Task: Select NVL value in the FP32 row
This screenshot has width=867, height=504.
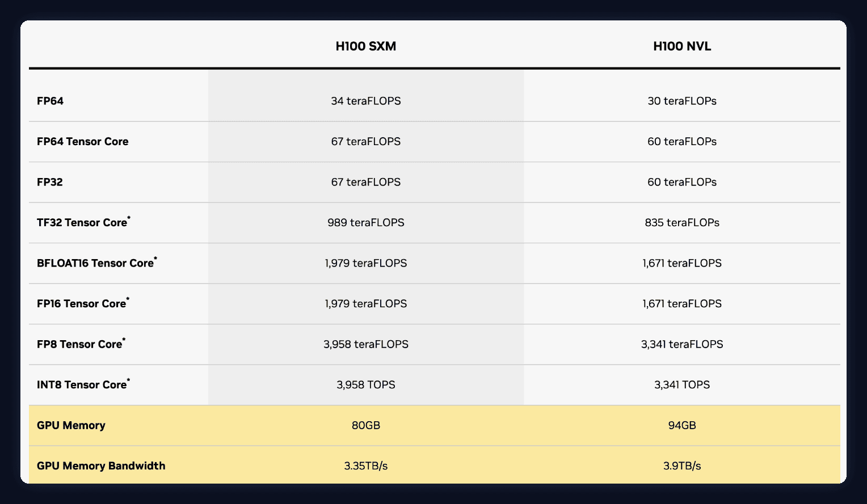Action: tap(682, 182)
